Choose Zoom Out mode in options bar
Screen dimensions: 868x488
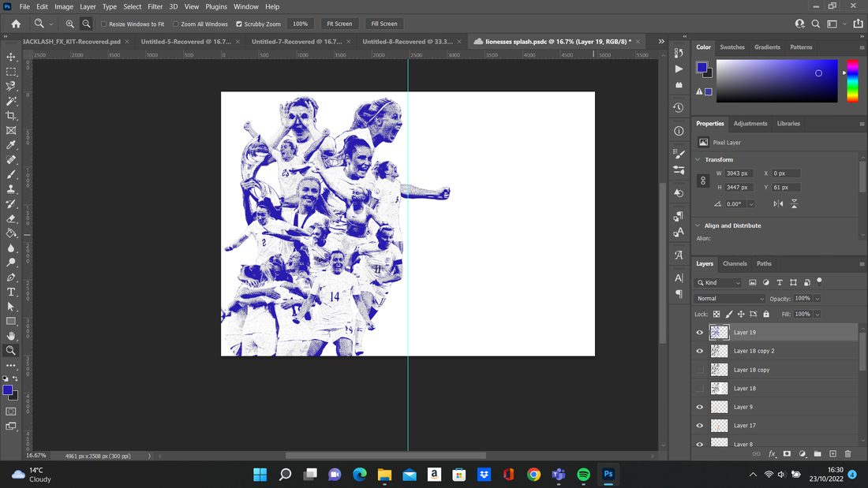tap(86, 24)
